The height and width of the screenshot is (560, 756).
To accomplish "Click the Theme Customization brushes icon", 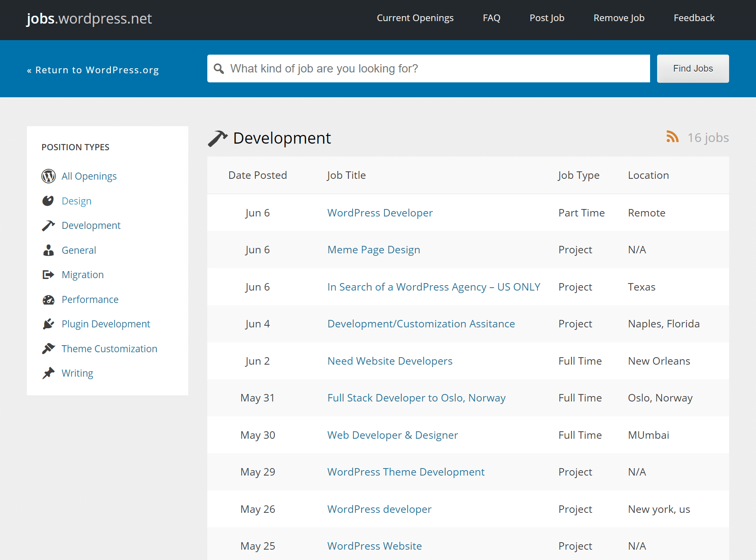I will click(48, 348).
